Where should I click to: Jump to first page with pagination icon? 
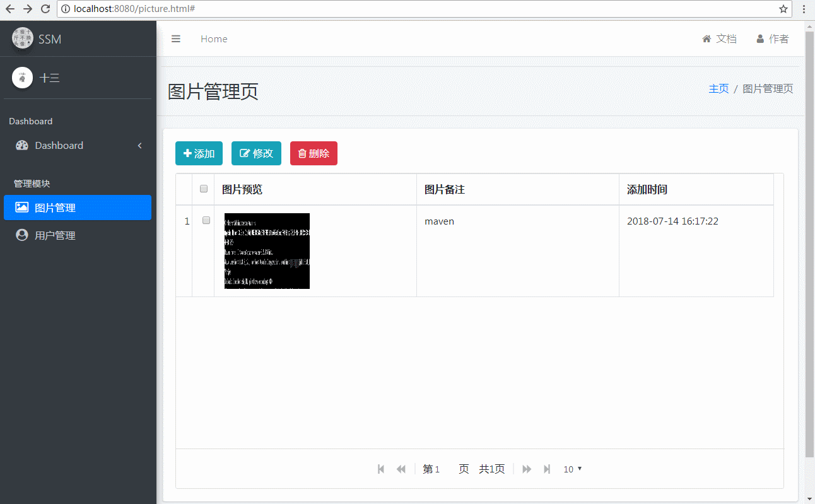coord(380,469)
